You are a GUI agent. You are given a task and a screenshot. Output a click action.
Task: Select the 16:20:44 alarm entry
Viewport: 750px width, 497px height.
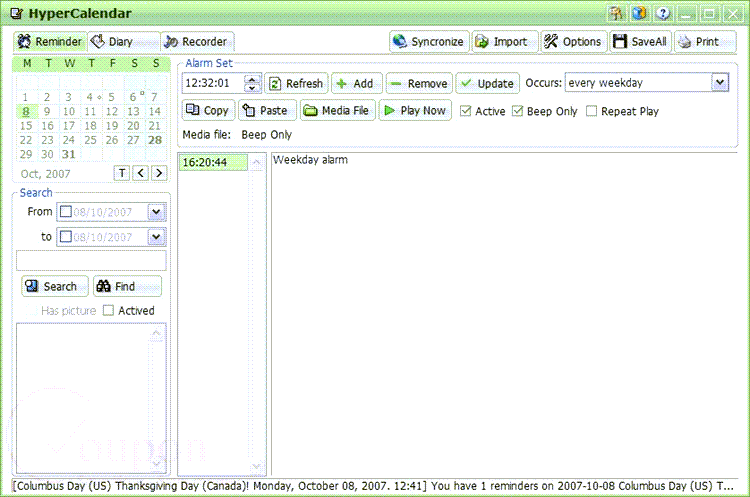[x=213, y=163]
